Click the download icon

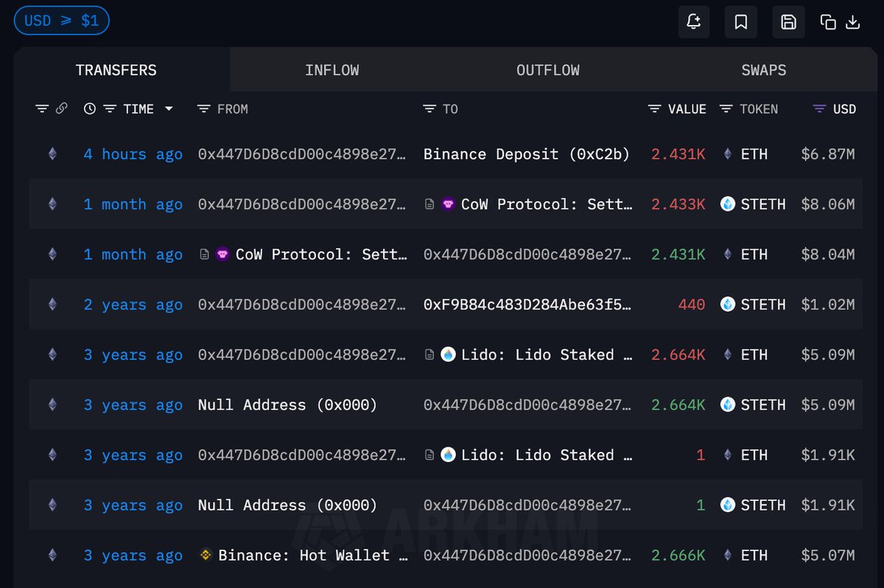[852, 22]
